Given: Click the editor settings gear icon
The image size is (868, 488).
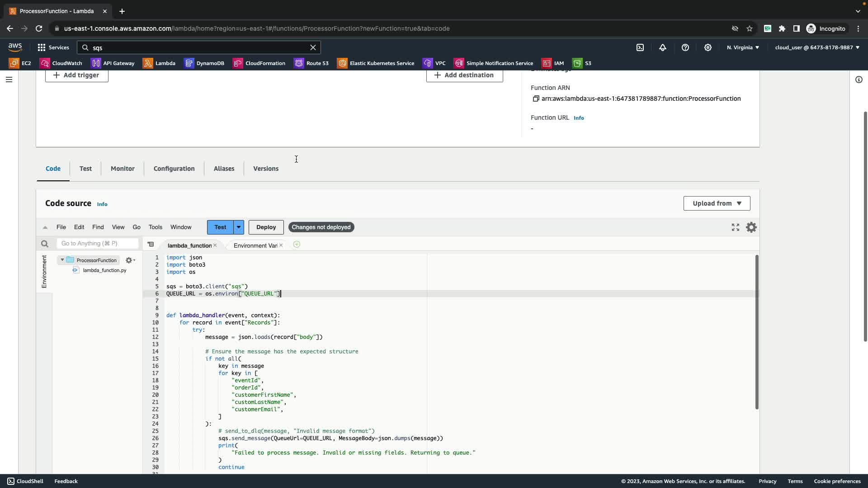Looking at the screenshot, I should pyautogui.click(x=751, y=227).
